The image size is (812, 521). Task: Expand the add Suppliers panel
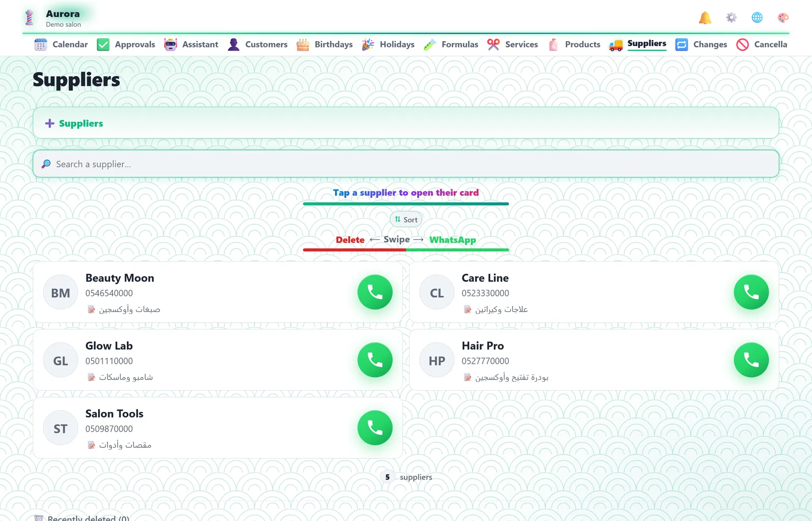(406, 123)
